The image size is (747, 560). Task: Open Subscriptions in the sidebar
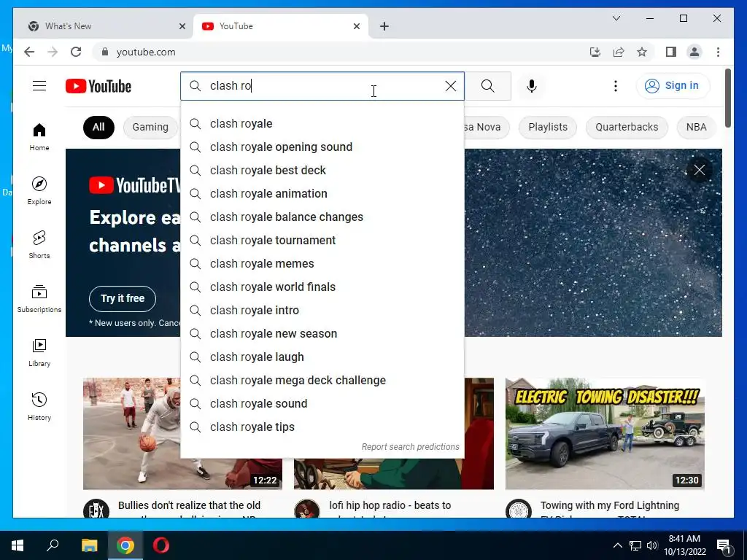pos(39,298)
